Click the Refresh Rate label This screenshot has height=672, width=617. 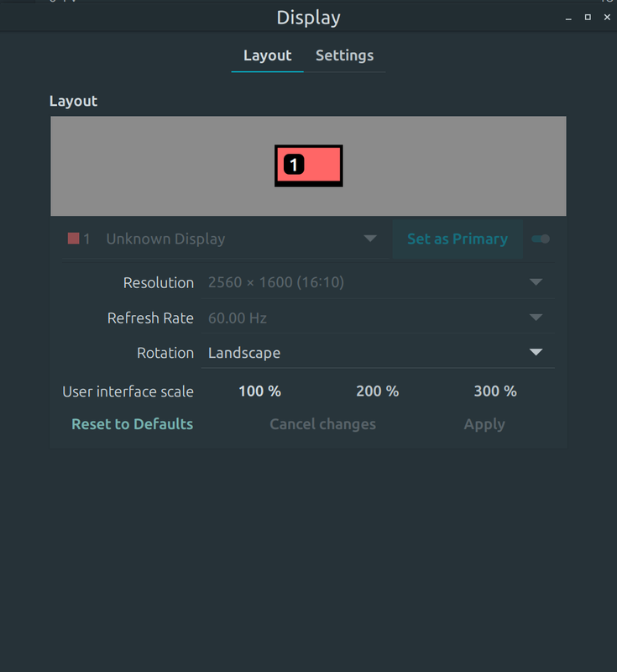[150, 318]
